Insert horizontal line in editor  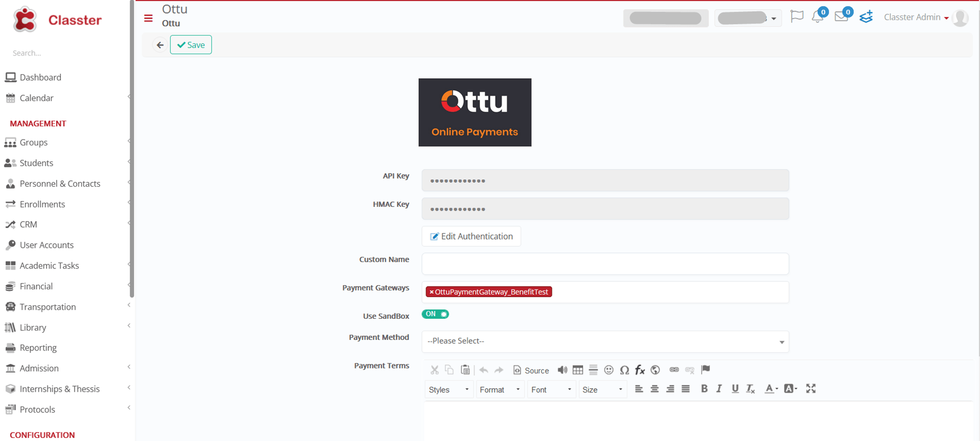pos(593,370)
